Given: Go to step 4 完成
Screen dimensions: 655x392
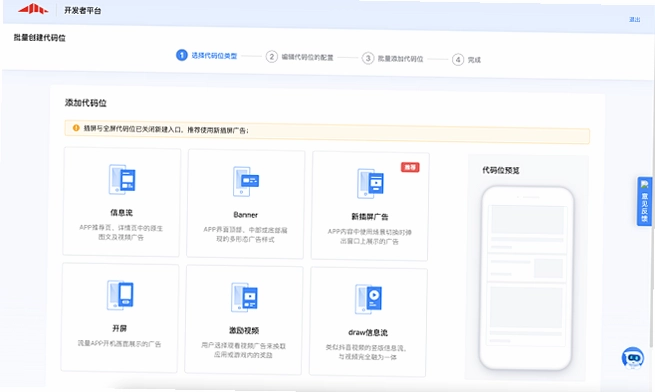Looking at the screenshot, I should tap(467, 60).
